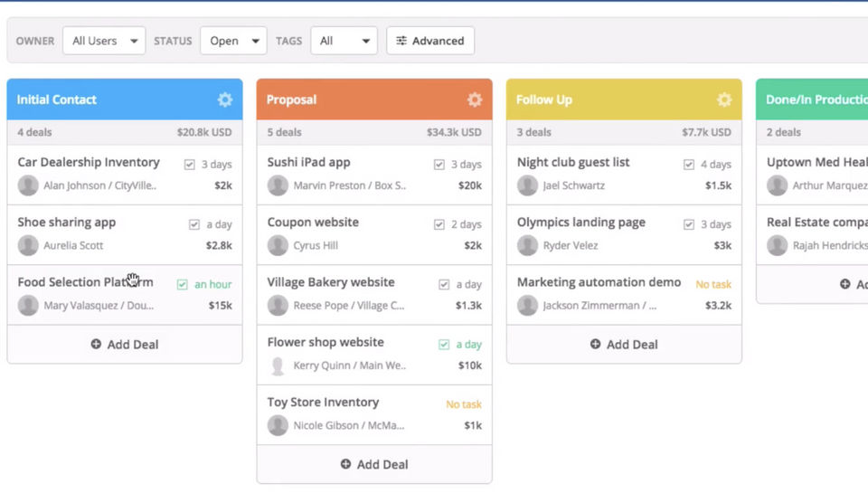The image size is (868, 503).
Task: Click Ryder Velez's avatar icon
Action: tap(527, 245)
